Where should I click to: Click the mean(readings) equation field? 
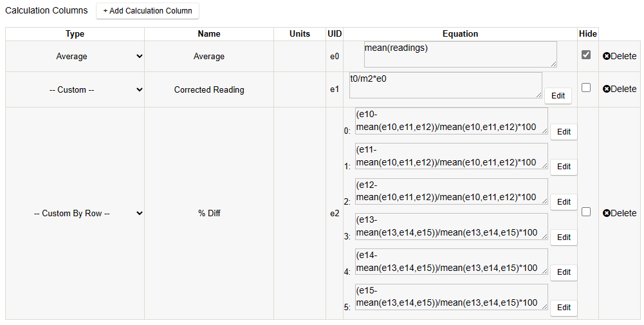pos(459,54)
